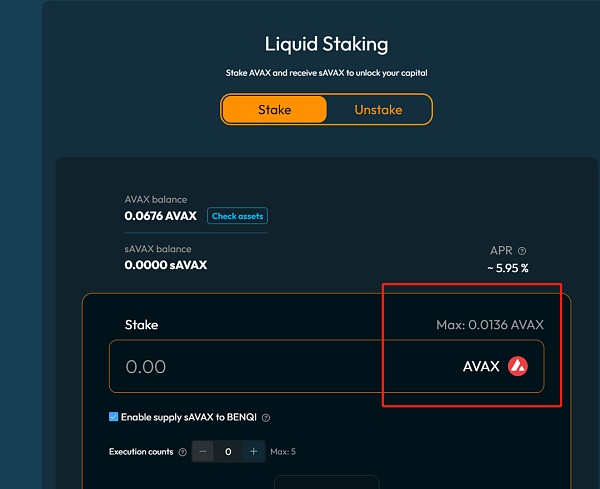
Task: Click the red AVAX token logo icon
Action: click(517, 366)
